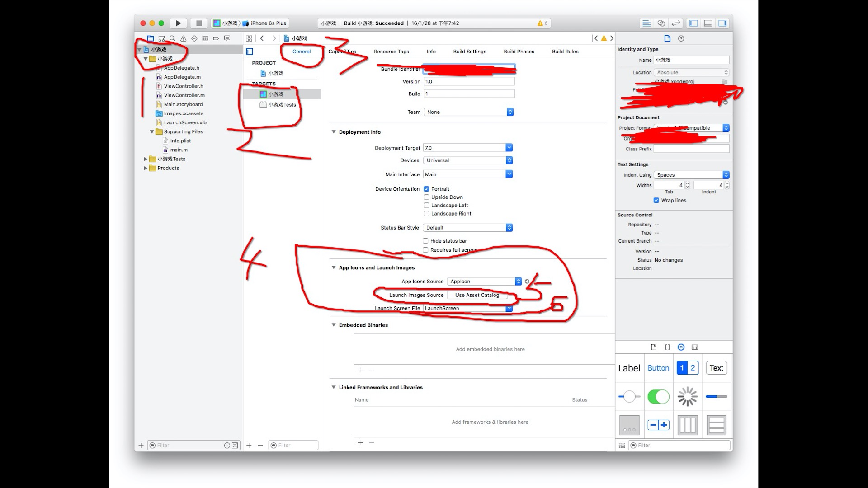Open the Devices dropdown menu
The height and width of the screenshot is (488, 868).
click(467, 160)
